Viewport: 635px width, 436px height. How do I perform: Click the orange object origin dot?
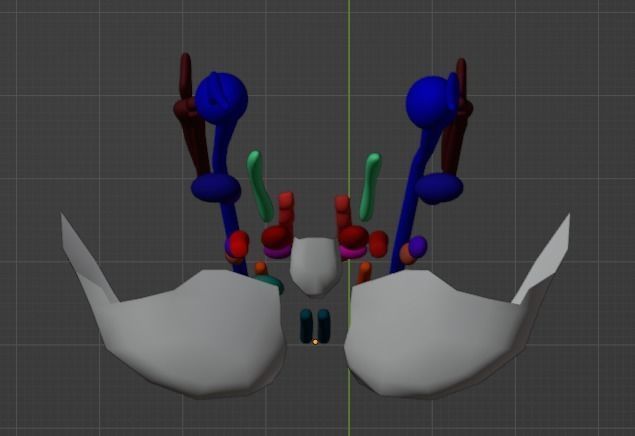(315, 342)
